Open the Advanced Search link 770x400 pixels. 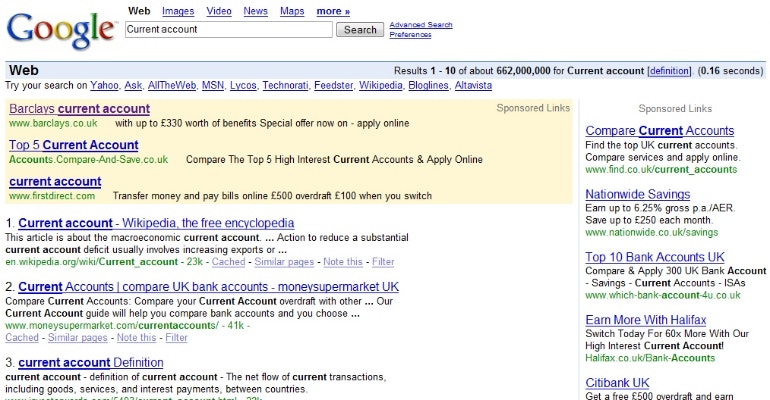[x=421, y=24]
